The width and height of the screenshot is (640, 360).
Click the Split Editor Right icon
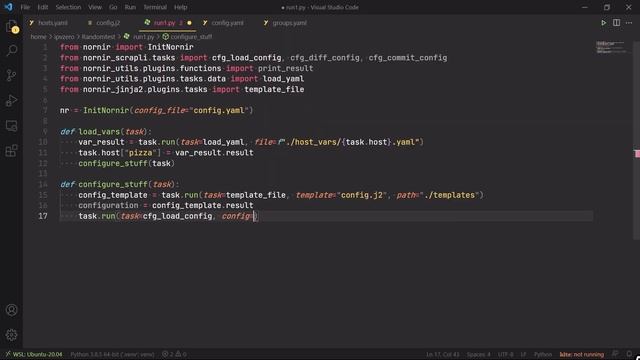click(x=616, y=23)
